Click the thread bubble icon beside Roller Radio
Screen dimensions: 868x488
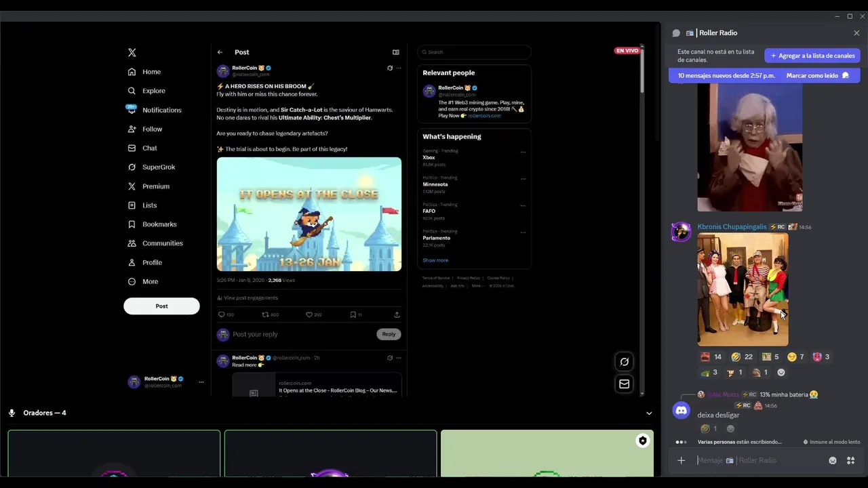(x=676, y=33)
